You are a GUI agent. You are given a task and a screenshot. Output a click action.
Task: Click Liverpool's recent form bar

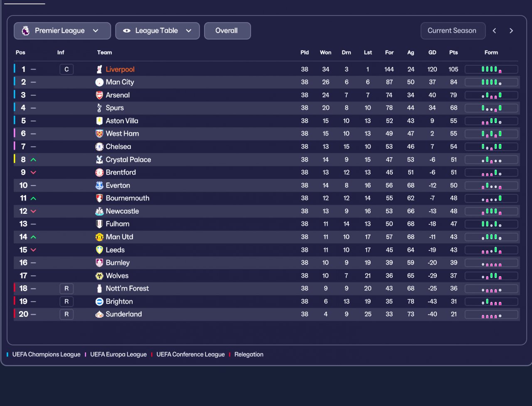tap(491, 69)
